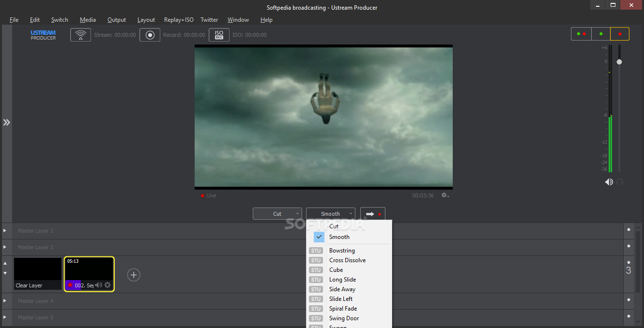Open the Smooth transition dropdown arrow
This screenshot has width=644, height=328.
coord(351,214)
